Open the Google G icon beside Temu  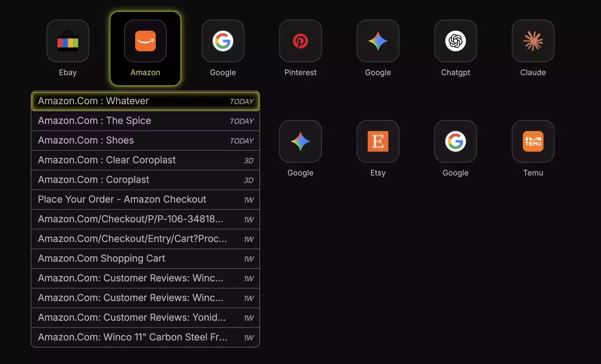pyautogui.click(x=456, y=141)
